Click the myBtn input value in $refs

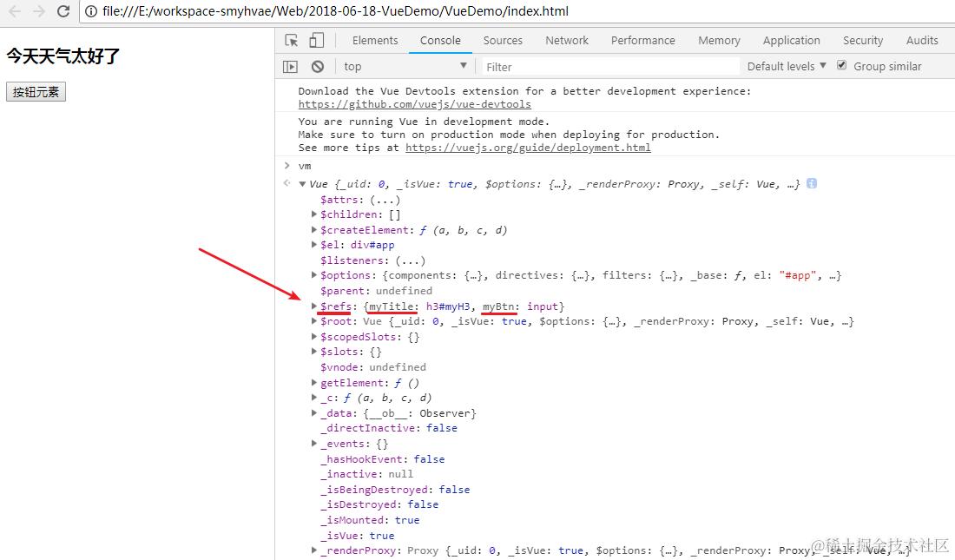tap(542, 306)
